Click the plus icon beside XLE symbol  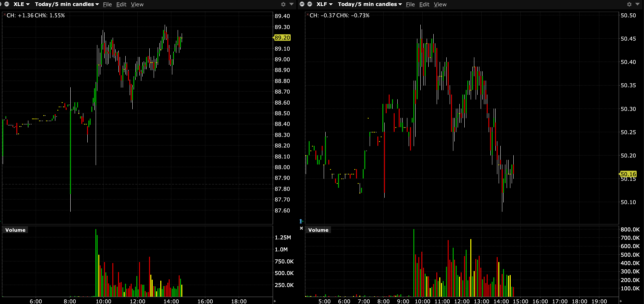coord(7,4)
